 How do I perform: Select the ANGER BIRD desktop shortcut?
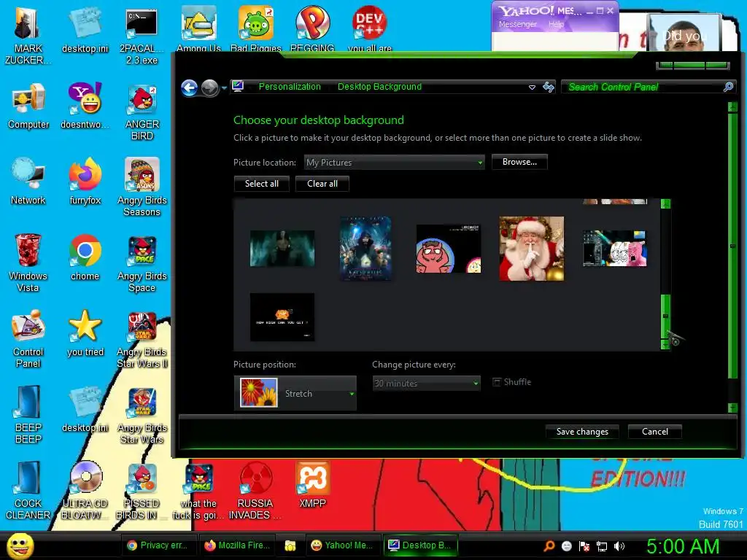(142, 112)
